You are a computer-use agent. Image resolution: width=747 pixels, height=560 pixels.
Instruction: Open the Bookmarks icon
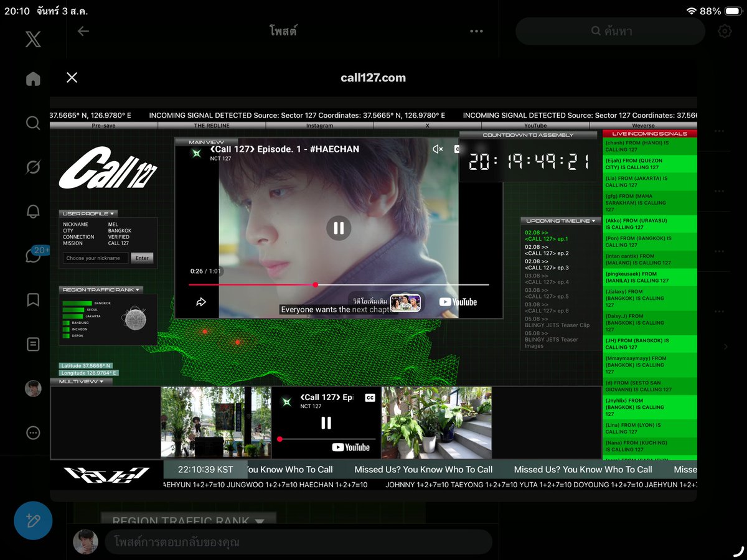coord(33,300)
